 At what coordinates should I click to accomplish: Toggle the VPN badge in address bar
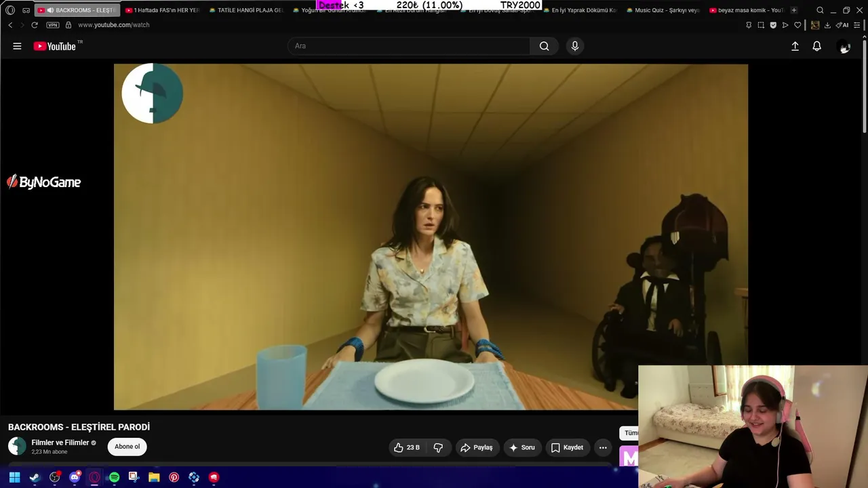[x=53, y=25]
